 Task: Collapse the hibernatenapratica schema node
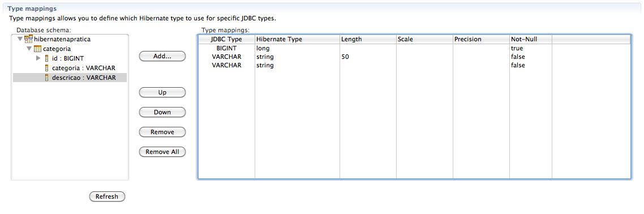point(20,40)
